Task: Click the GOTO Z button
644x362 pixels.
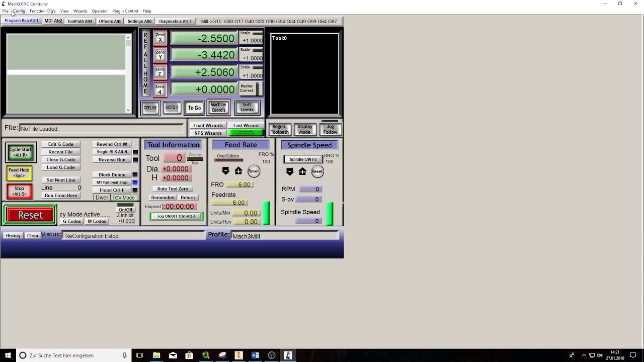Action: [x=172, y=108]
